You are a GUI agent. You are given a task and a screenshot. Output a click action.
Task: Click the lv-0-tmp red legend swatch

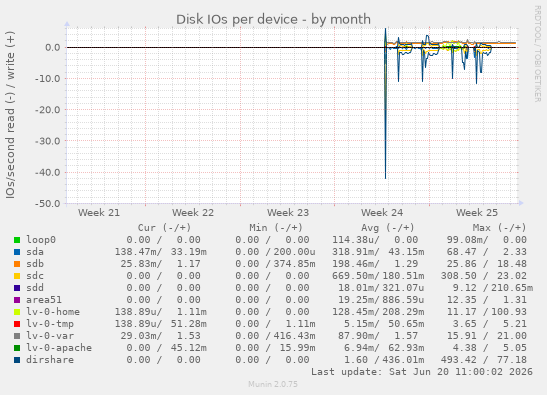[17, 324]
